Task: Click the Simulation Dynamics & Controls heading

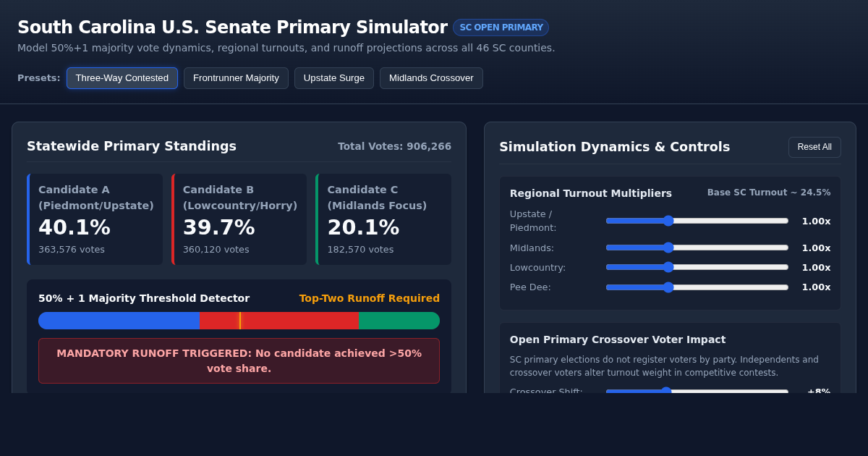Action: (x=615, y=147)
